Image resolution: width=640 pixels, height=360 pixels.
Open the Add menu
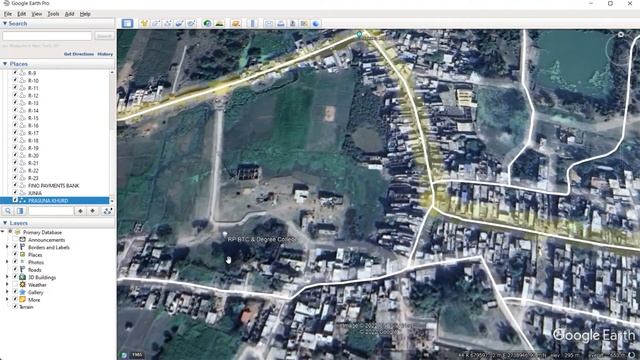click(x=70, y=14)
